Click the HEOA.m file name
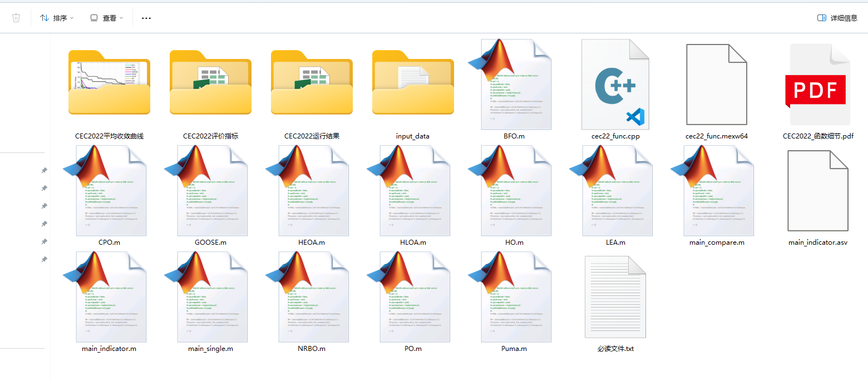868x381 pixels. tap(312, 243)
